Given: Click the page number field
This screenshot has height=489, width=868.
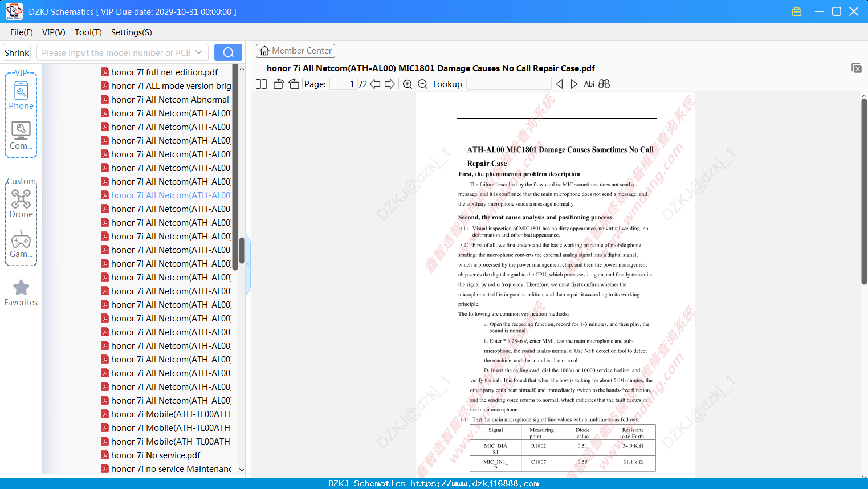Looking at the screenshot, I should [x=344, y=84].
